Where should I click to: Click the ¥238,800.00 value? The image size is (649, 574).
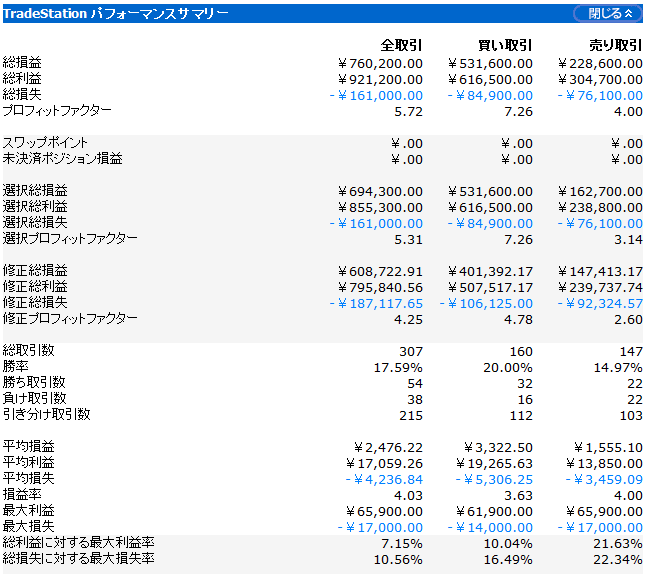[x=600, y=208]
